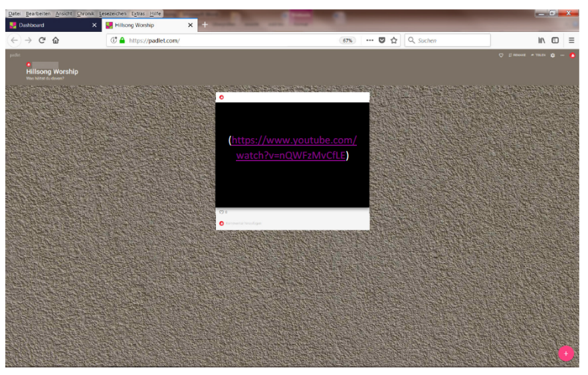Viewport: 588px width, 375px height.
Task: Open the Hilfe menu
Action: point(155,13)
